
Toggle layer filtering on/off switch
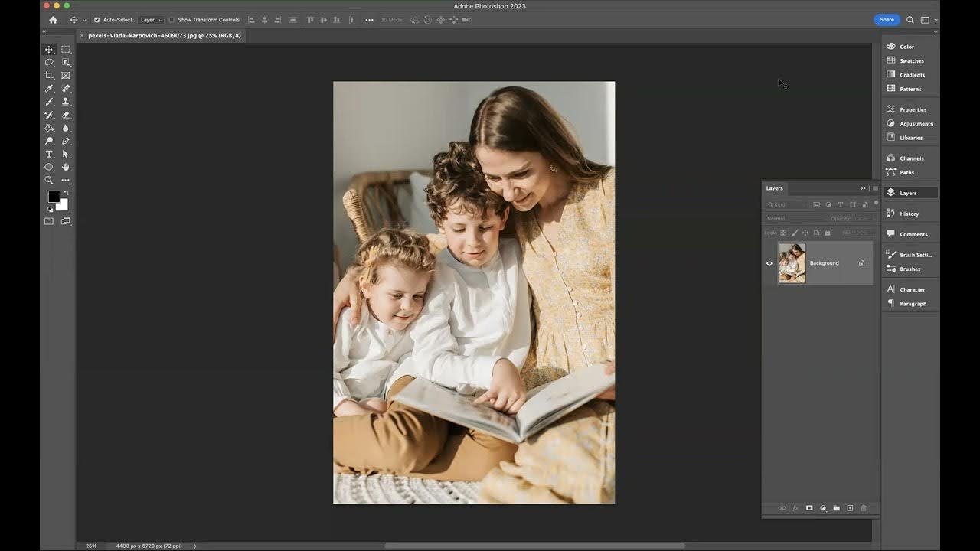[876, 204]
